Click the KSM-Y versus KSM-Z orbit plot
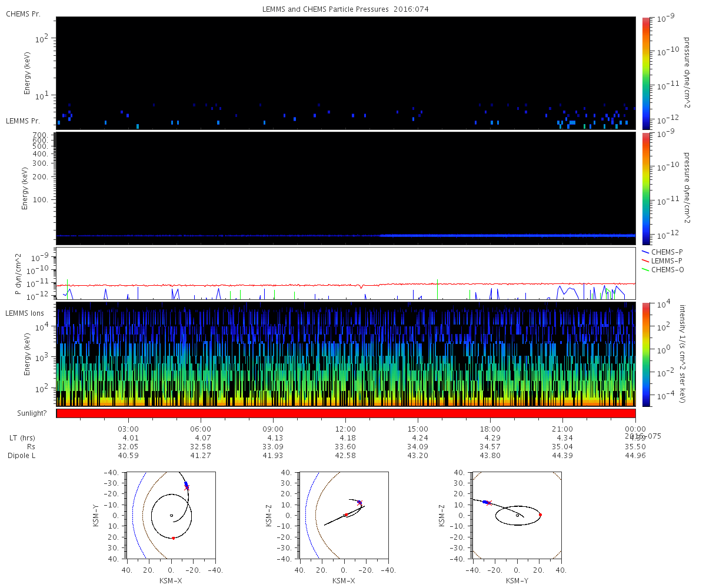 (517, 514)
